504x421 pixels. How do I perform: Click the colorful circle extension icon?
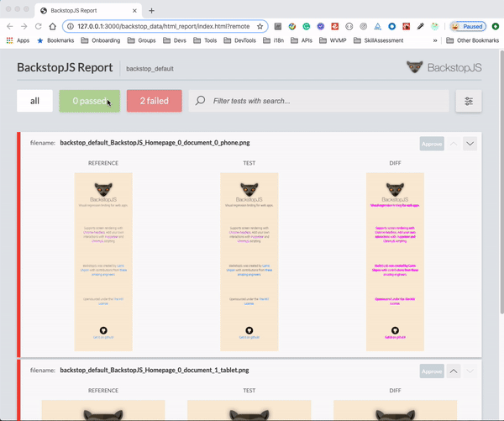291,26
